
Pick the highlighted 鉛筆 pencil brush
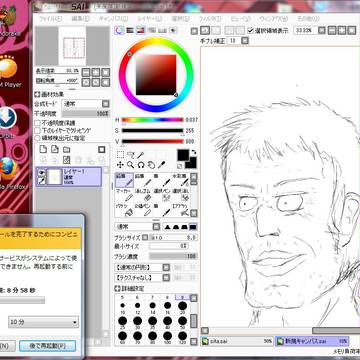(x=124, y=180)
